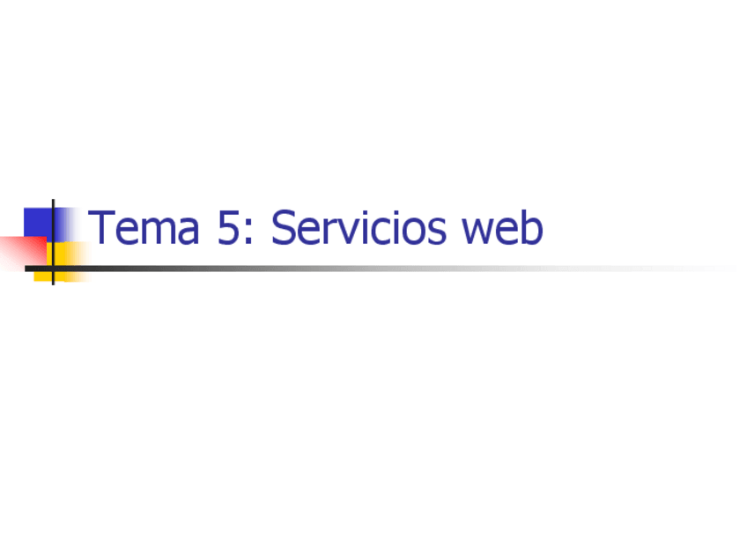Image resolution: width=747 pixels, height=560 pixels.
Task: Click the blank white area above the title
Action: [373, 95]
